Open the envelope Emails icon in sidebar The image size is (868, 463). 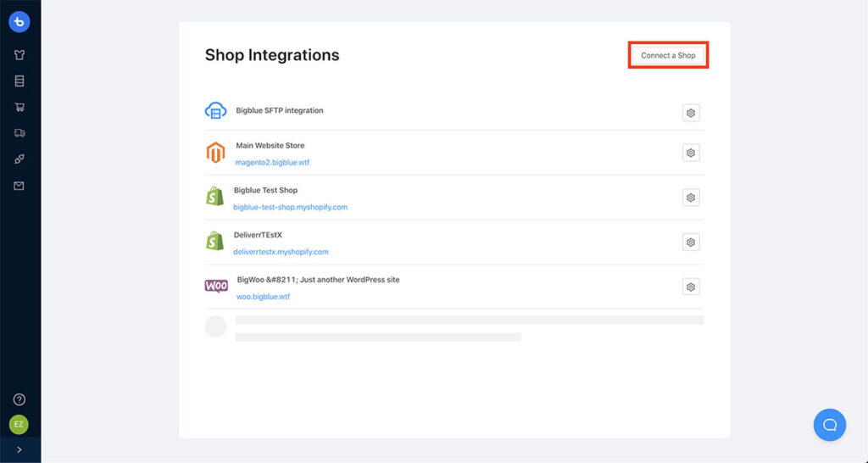tap(19, 186)
